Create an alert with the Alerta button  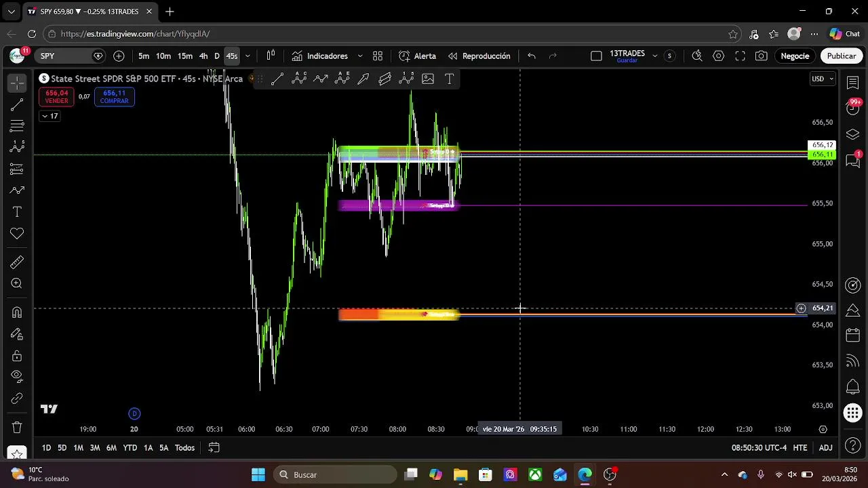(417, 56)
